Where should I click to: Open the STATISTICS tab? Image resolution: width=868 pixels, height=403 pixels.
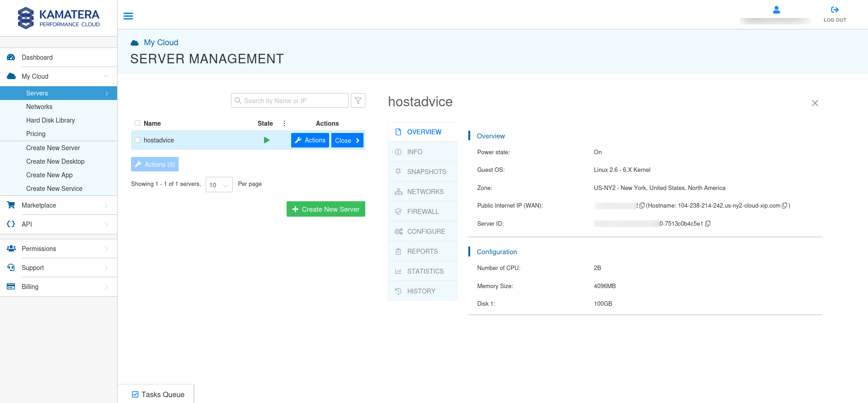pos(423,271)
